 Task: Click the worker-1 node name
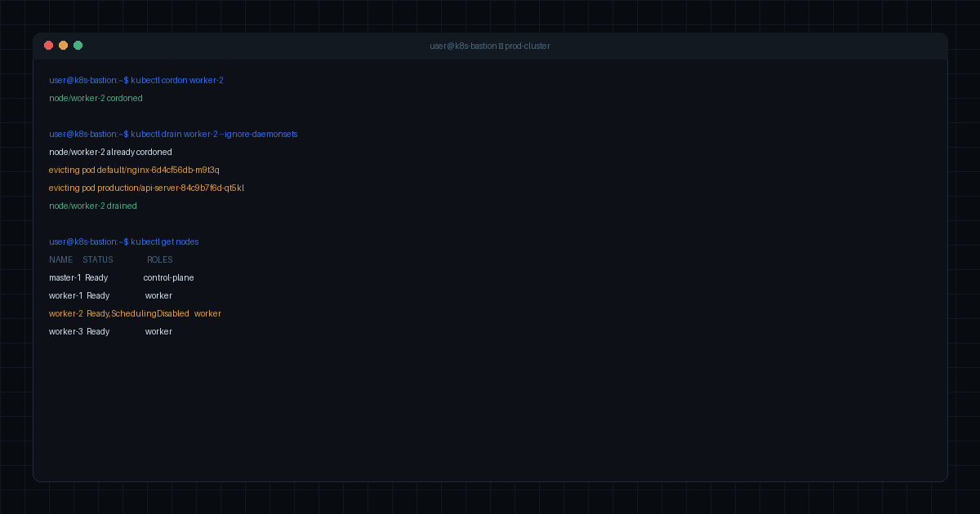click(x=66, y=295)
